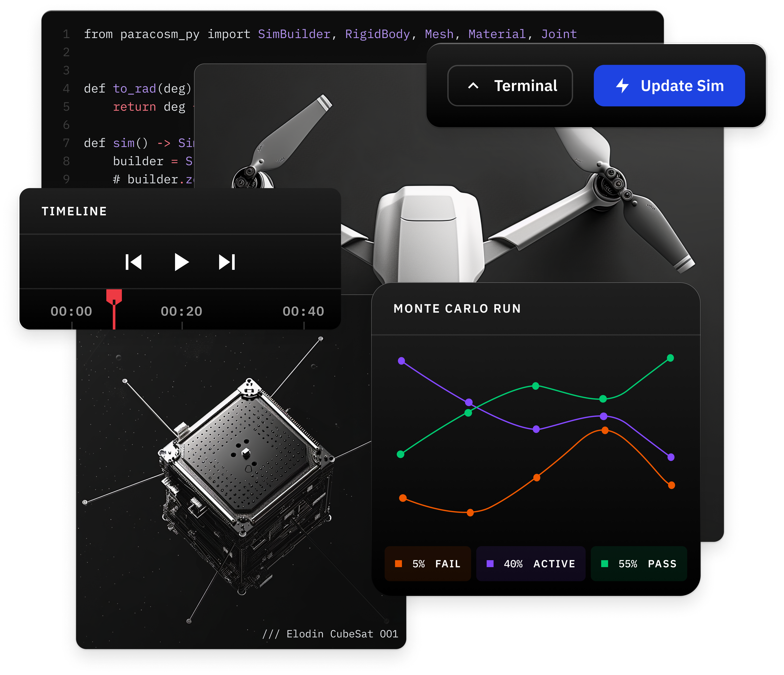Screen dimensions: 784x675
Task: Click the play button in Timeline
Action: (x=181, y=262)
